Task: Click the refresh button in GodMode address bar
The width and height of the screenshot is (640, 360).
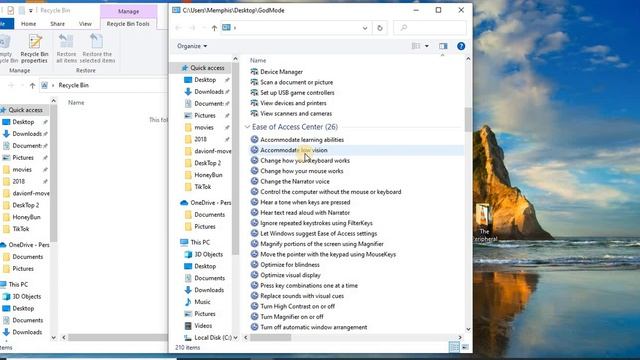Action: (380, 28)
